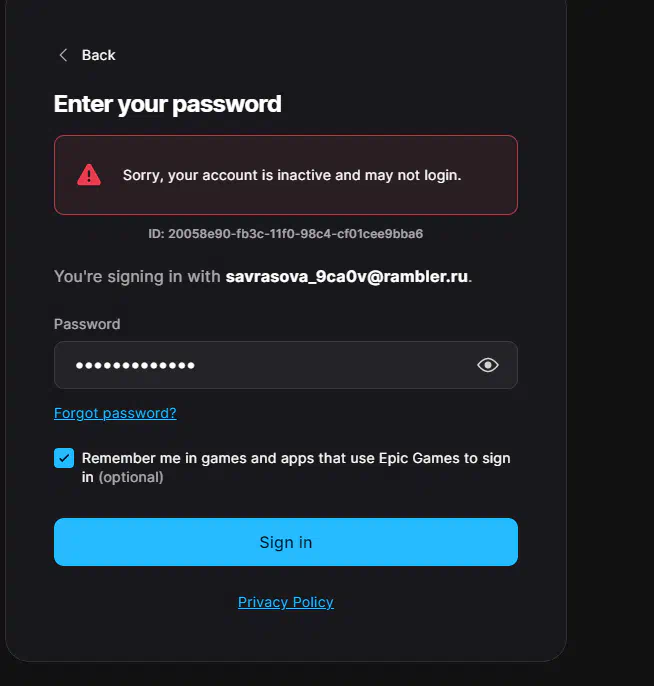Show password using the eye icon
This screenshot has width=654, height=686.
487,365
